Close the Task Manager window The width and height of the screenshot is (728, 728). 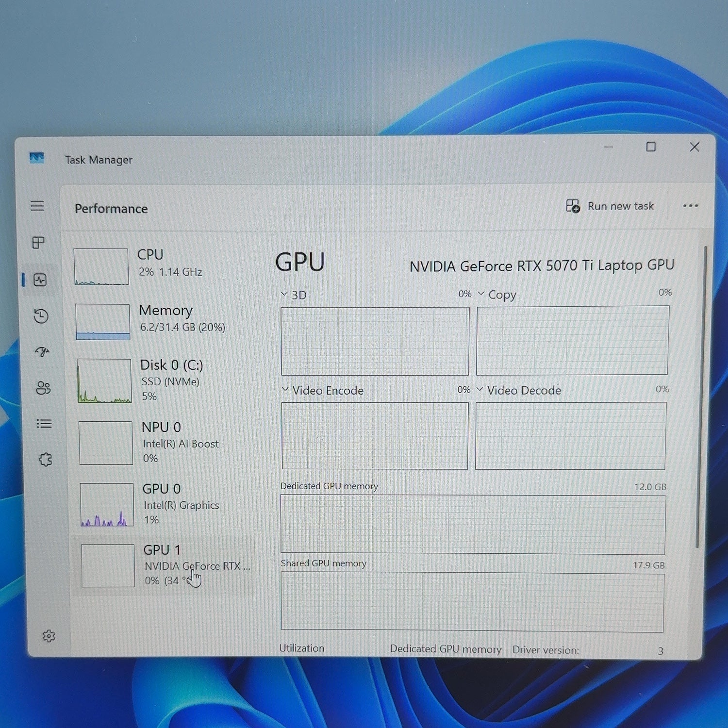(695, 147)
